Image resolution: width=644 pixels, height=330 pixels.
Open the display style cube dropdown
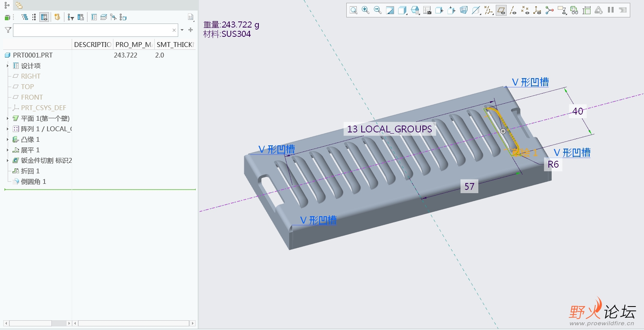coord(403,11)
